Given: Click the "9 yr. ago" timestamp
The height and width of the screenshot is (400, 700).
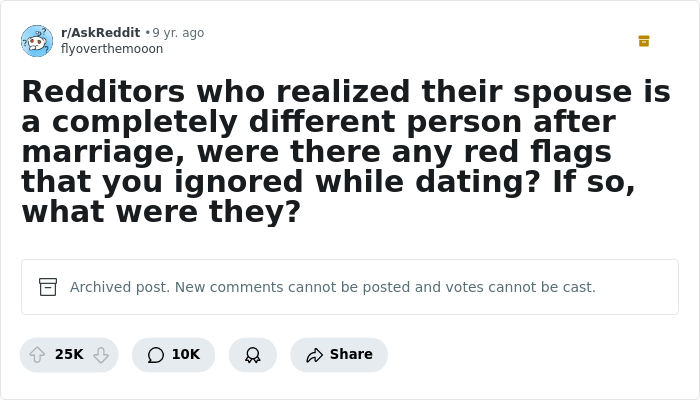Looking at the screenshot, I should click(178, 33).
